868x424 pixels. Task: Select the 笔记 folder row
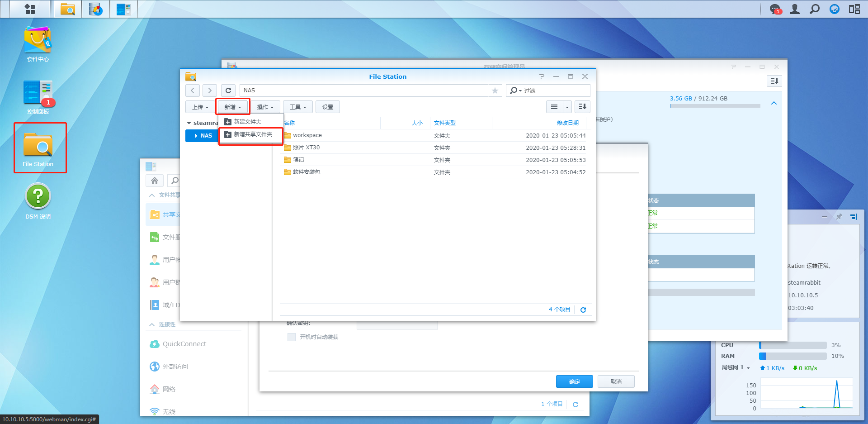pos(433,160)
